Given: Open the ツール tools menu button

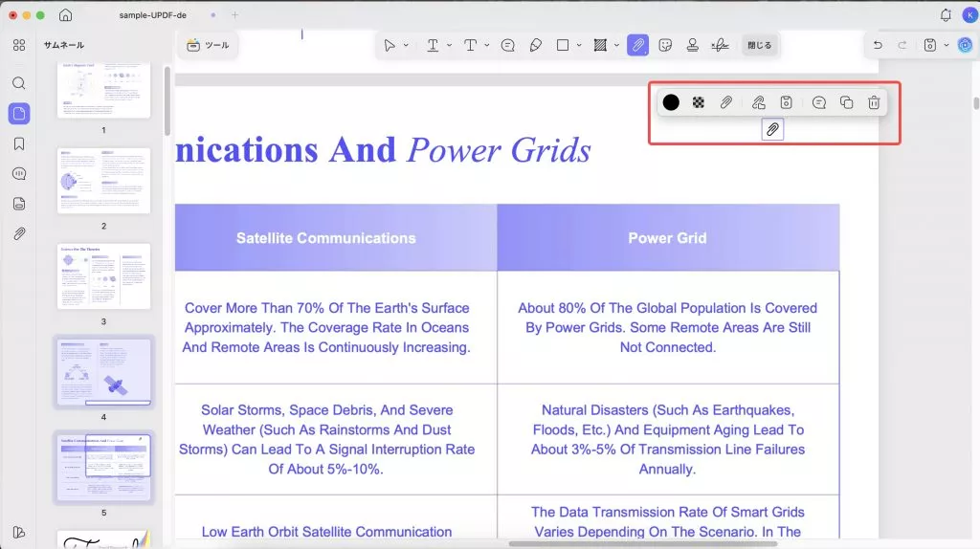Looking at the screenshot, I should 208,45.
